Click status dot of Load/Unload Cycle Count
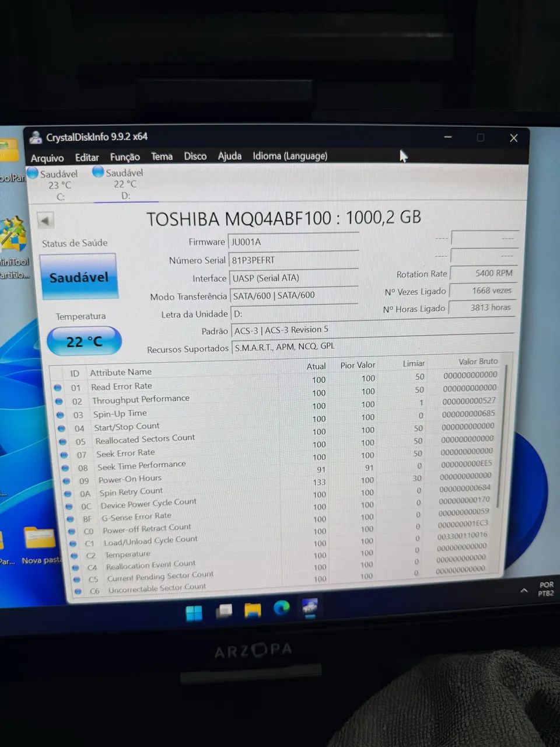The height and width of the screenshot is (747, 560). 73,543
